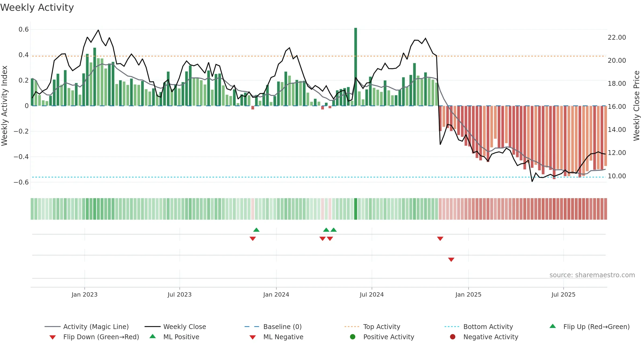Click the orange dotted Top Activity line
The width and height of the screenshot is (644, 362).
(319, 56)
